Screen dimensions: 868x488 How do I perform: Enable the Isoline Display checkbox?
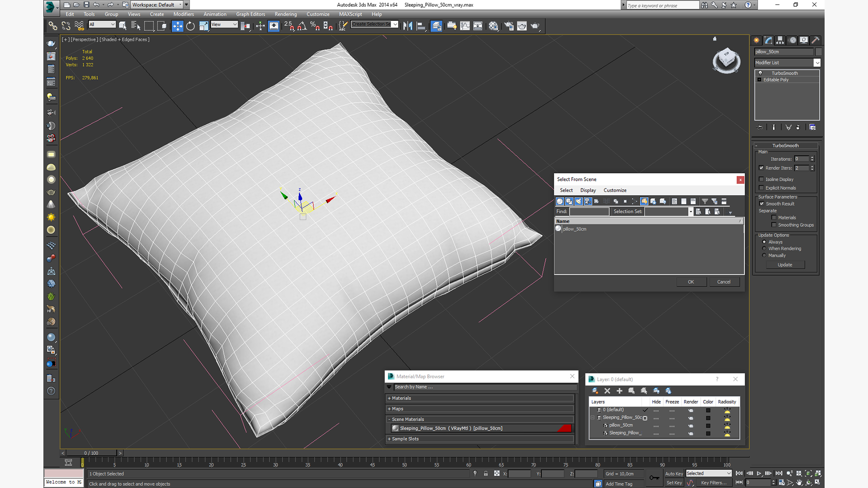(761, 179)
